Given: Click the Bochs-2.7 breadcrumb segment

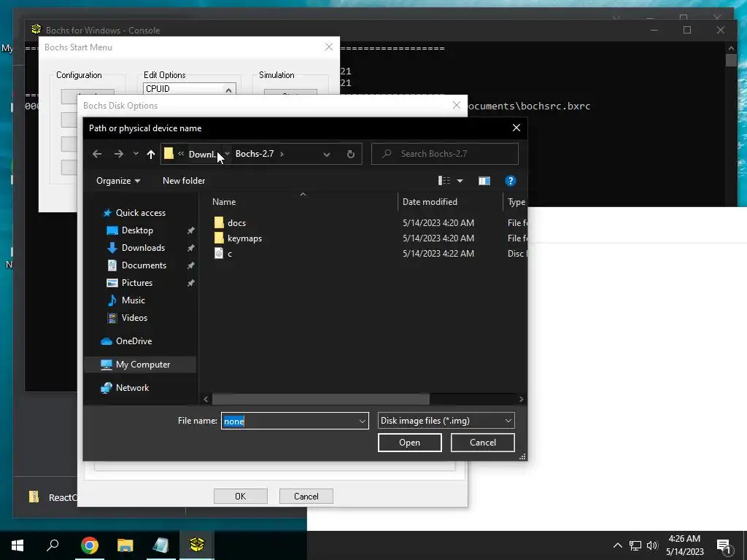Looking at the screenshot, I should [255, 153].
